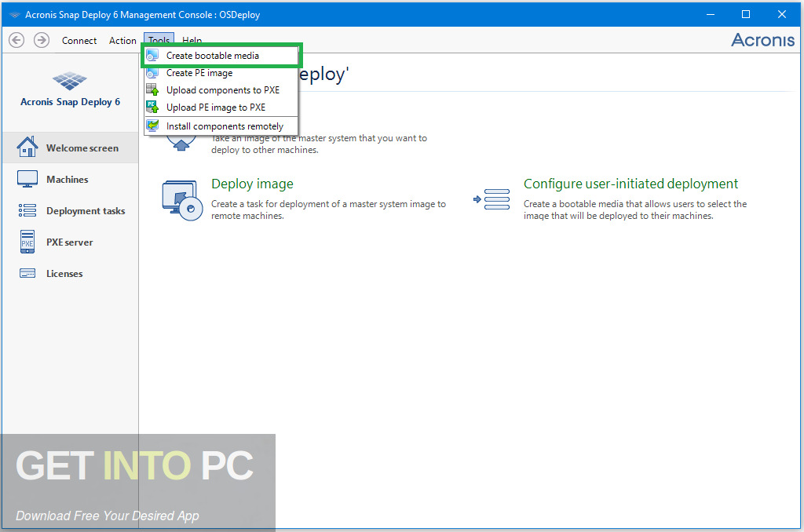Open the Connect menu
The width and height of the screenshot is (804, 532).
click(79, 41)
